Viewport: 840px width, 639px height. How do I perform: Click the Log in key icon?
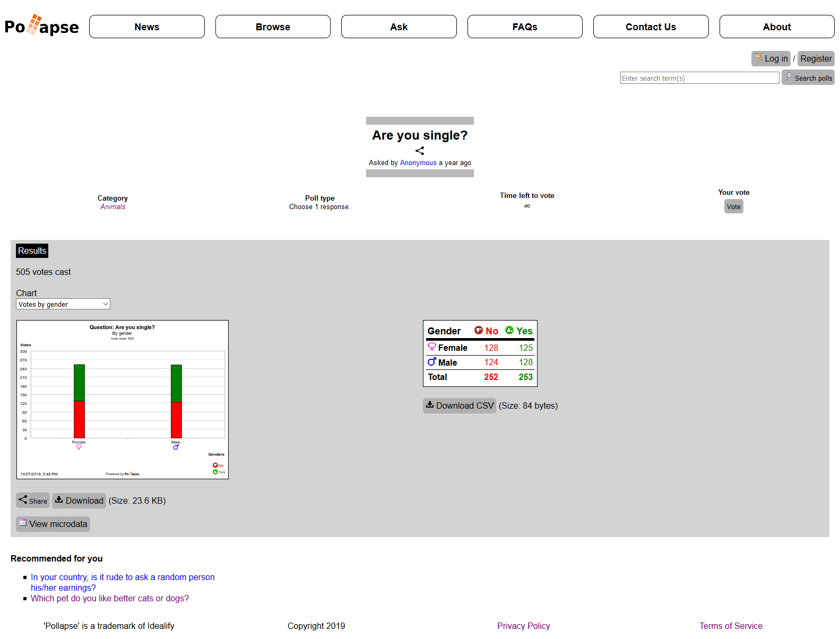[x=758, y=58]
